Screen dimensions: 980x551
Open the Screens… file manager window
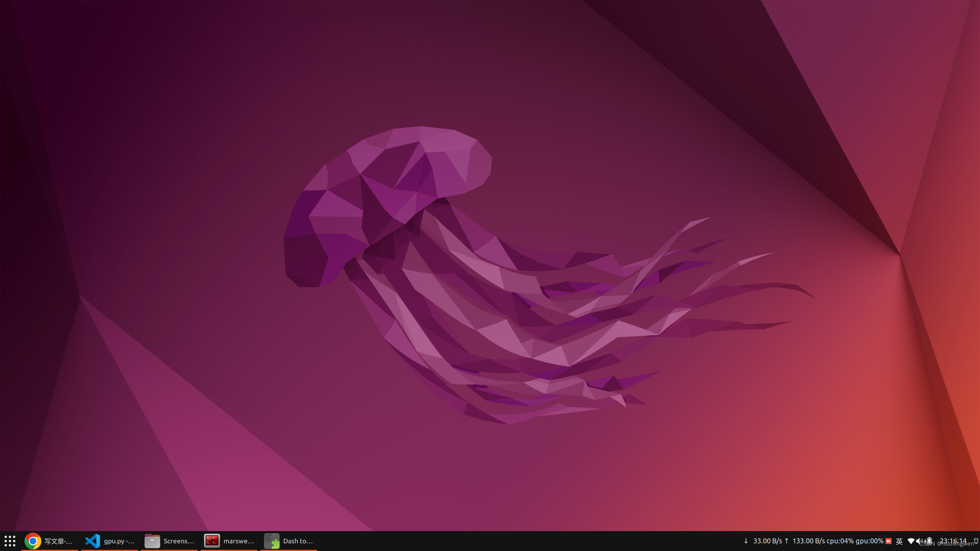click(x=169, y=541)
